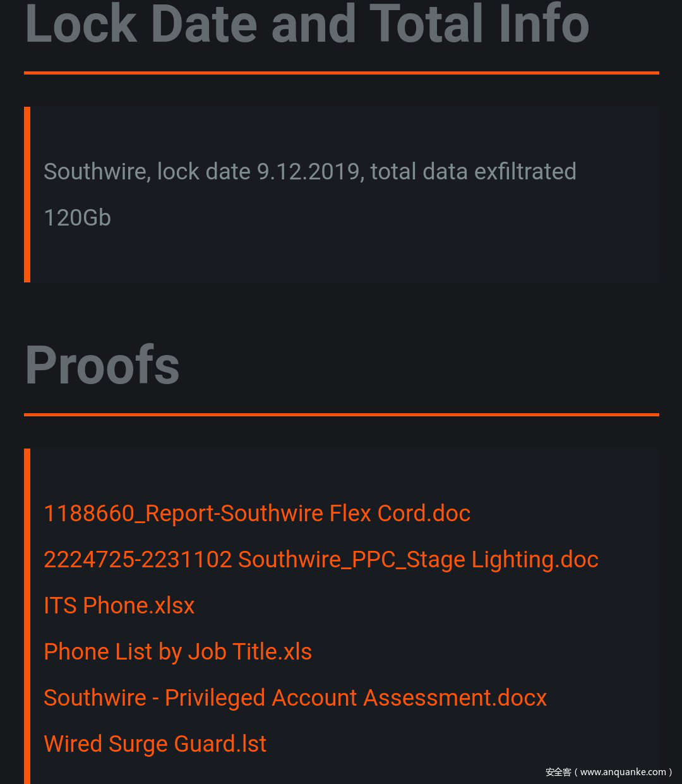
Task: Click the Proofs section heading
Action: click(102, 365)
